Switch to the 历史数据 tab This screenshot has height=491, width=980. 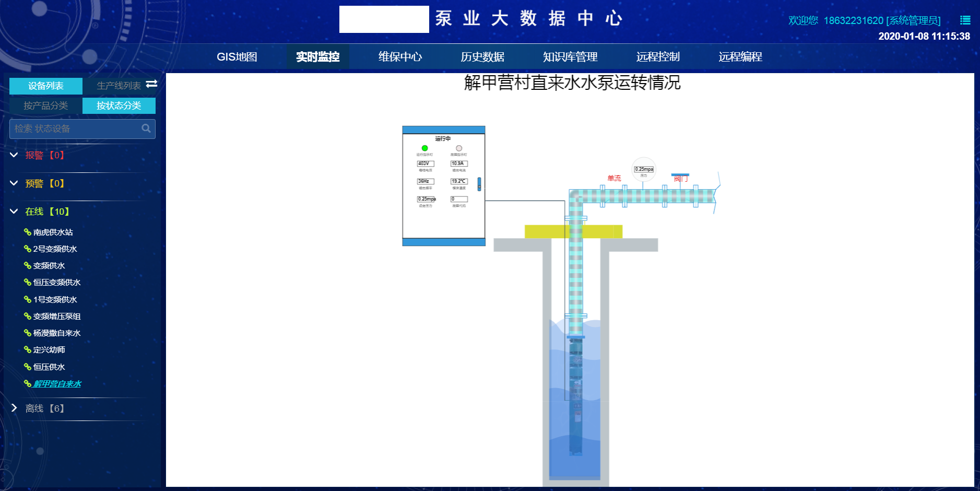pyautogui.click(x=483, y=57)
